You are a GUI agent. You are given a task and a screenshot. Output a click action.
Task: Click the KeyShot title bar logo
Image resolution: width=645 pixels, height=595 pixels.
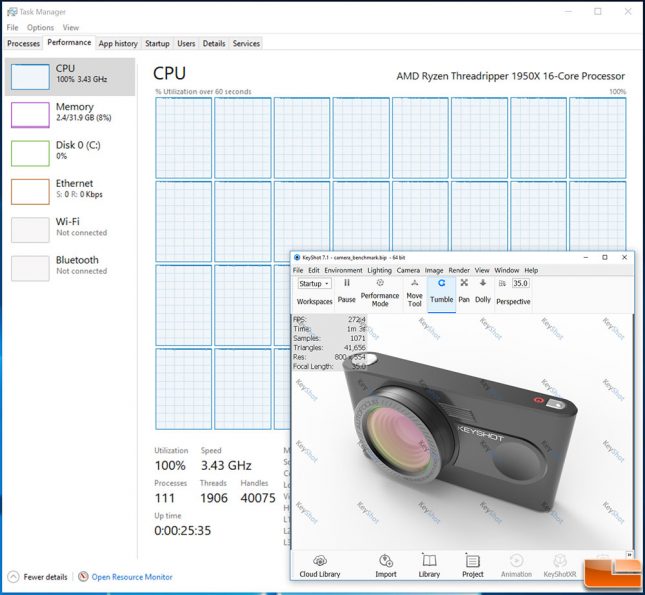pos(297,258)
